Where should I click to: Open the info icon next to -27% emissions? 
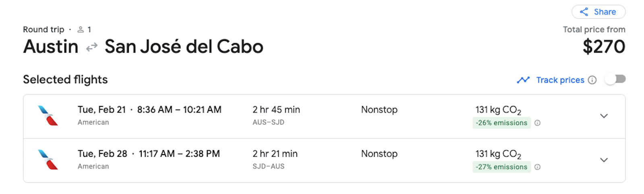pyautogui.click(x=537, y=167)
